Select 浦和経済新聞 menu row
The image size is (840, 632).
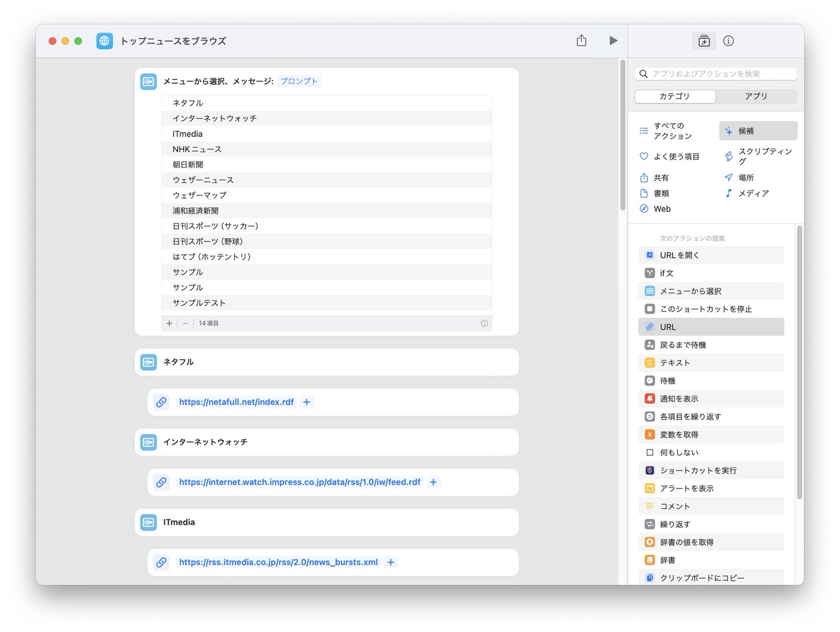(326, 211)
